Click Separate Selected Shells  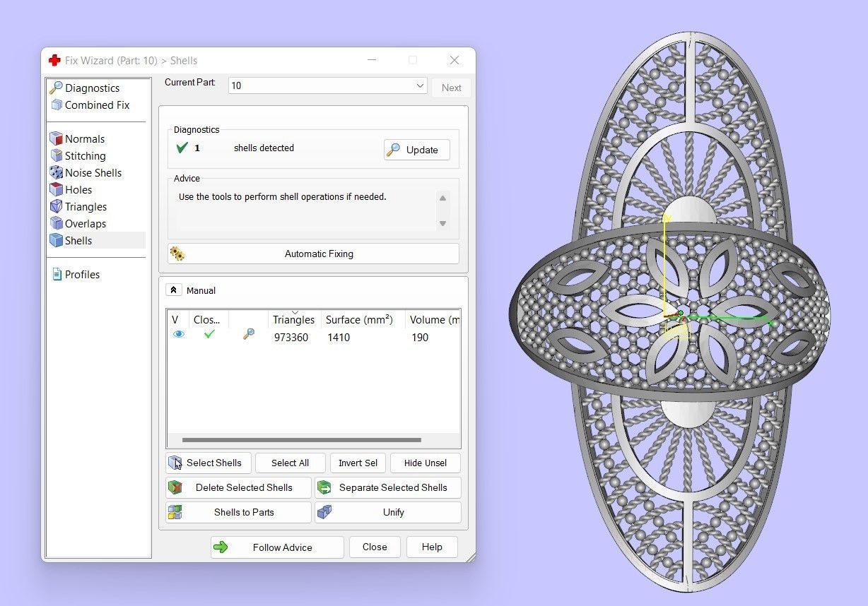[x=388, y=488]
